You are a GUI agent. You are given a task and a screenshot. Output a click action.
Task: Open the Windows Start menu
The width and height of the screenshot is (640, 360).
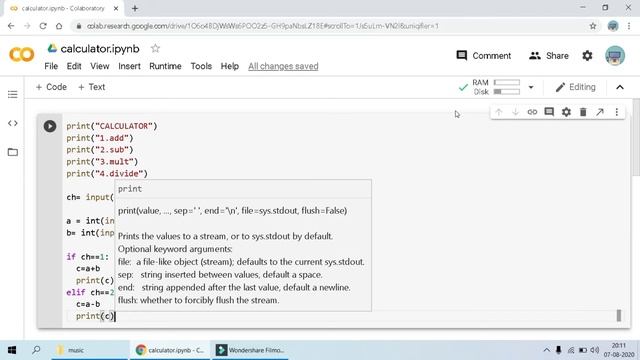point(12,350)
